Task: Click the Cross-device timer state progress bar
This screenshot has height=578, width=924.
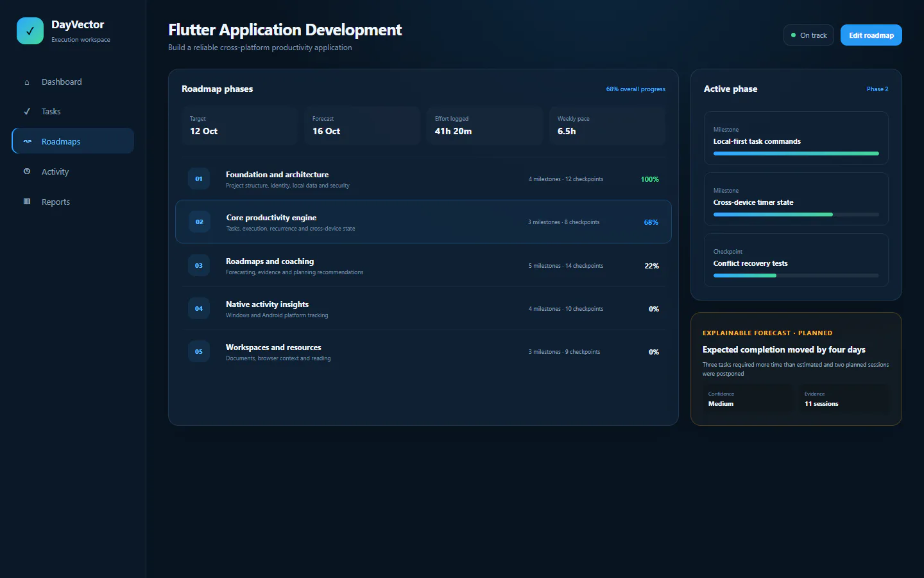Action: 796,215
